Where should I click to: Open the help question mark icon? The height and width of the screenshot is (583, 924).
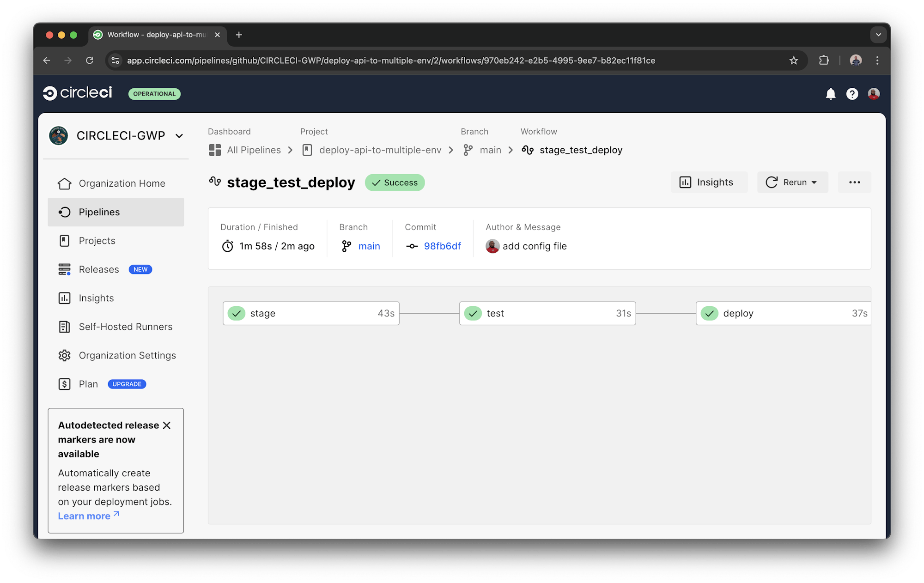click(852, 94)
